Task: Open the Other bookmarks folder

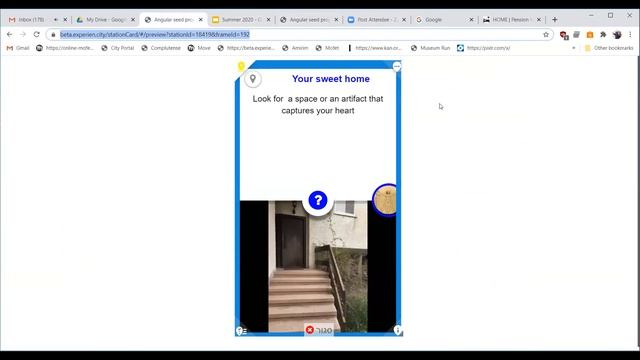Action: [609, 48]
